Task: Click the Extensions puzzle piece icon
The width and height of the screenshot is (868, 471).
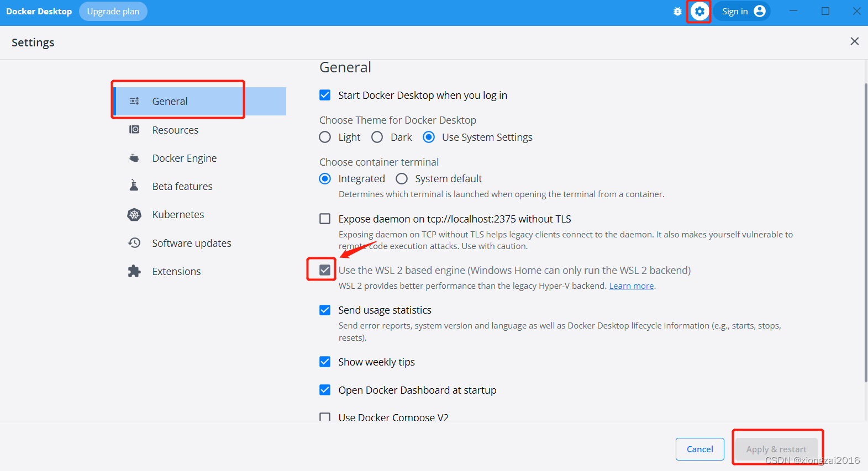Action: coord(134,271)
